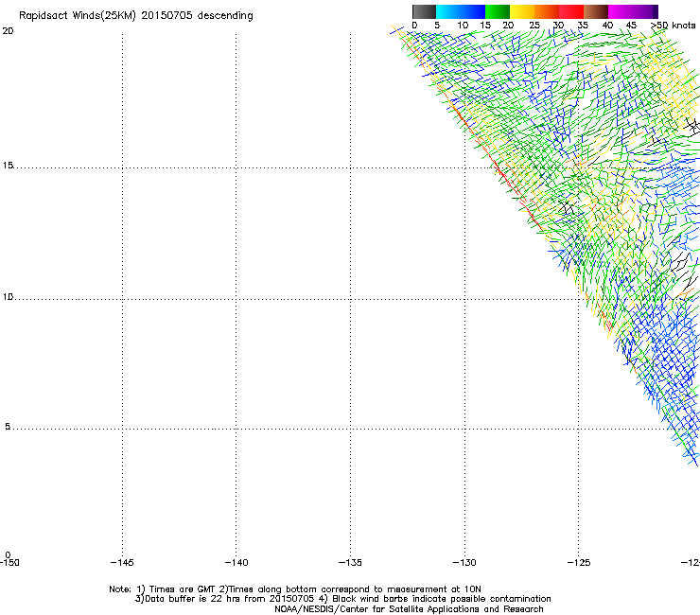Select the yellow 20-25 knots color band

point(522,11)
